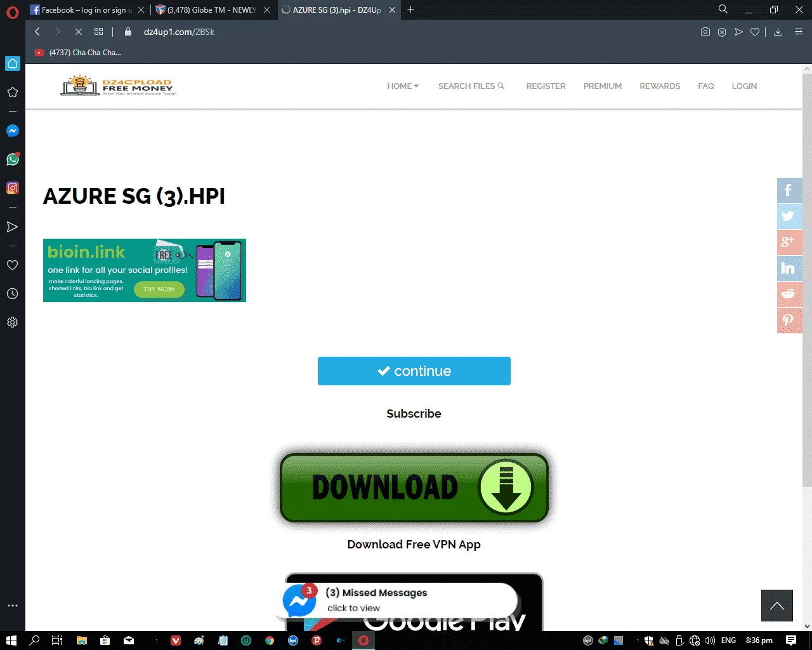The height and width of the screenshot is (650, 812).
Task: Open SEARCH FILES in the navigation
Action: pos(471,86)
